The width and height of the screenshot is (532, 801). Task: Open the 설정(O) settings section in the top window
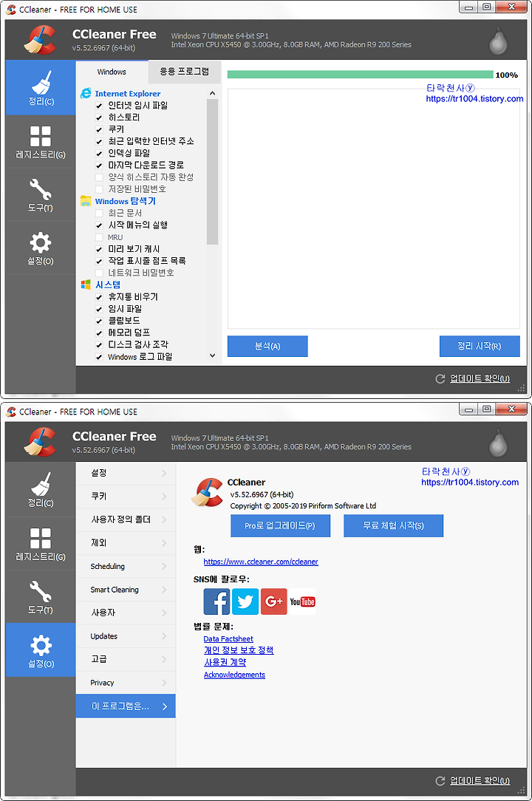41,248
